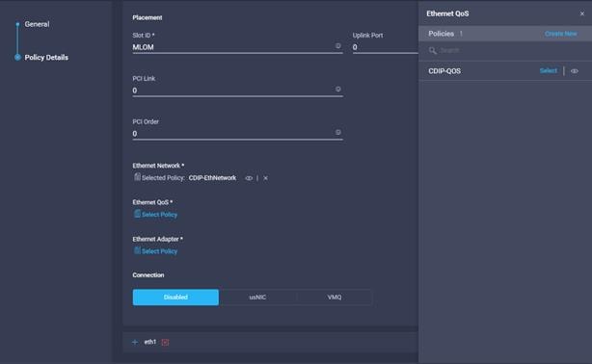Preview CDIP-QOS policy eye icon
The image size is (592, 364).
(575, 71)
